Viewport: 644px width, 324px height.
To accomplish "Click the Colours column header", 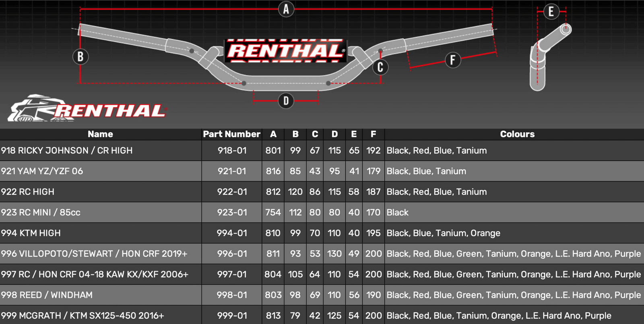I will click(517, 134).
